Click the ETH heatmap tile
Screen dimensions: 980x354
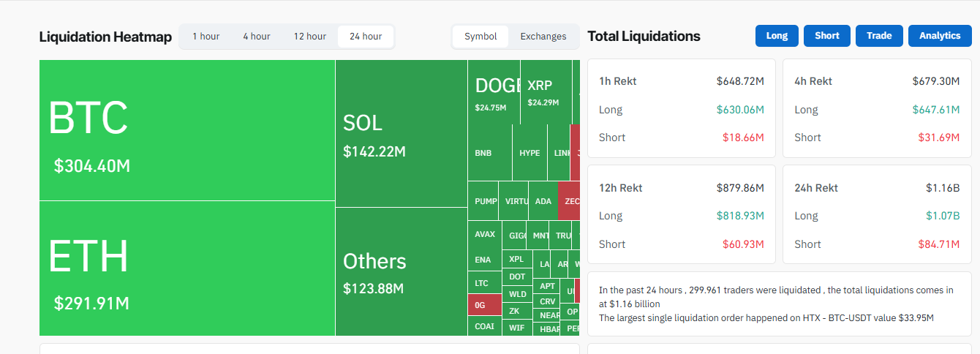pyautogui.click(x=186, y=268)
